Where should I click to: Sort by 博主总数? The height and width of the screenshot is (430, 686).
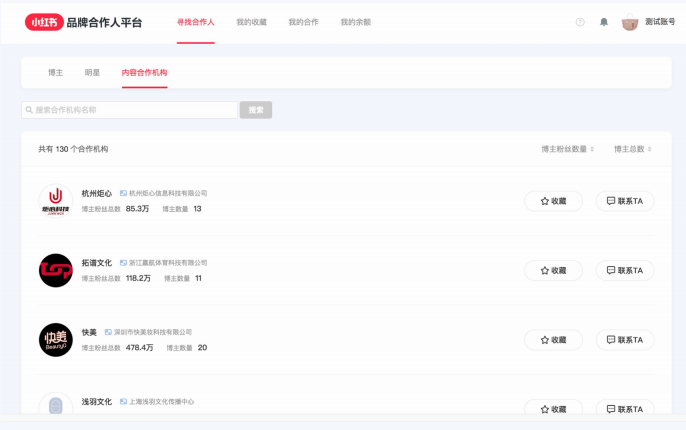pos(633,149)
